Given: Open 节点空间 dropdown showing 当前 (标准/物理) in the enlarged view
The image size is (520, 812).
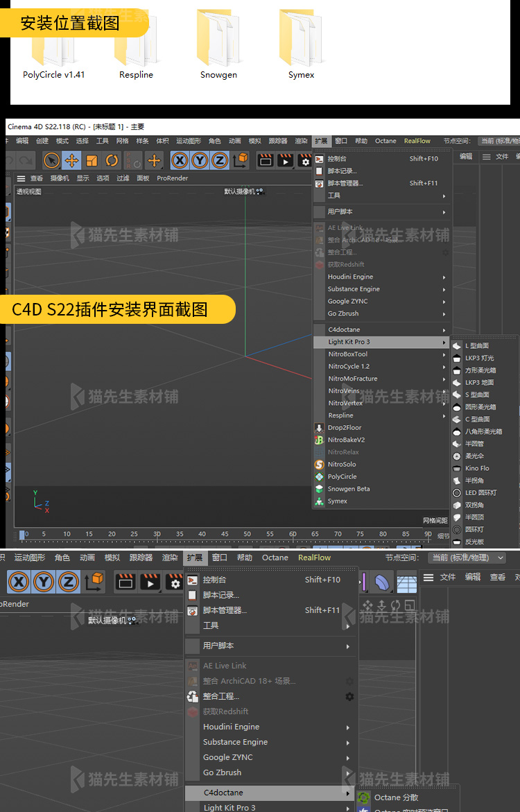Looking at the screenshot, I should coord(468,558).
